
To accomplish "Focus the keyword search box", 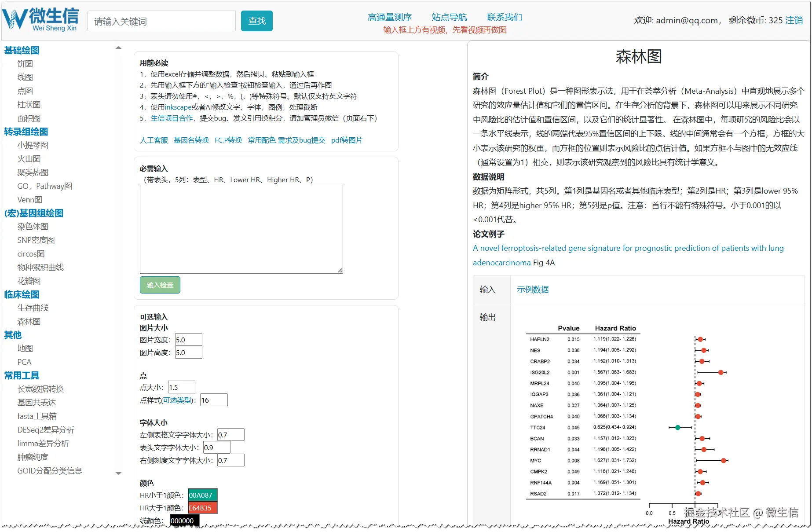I will 161,21.
